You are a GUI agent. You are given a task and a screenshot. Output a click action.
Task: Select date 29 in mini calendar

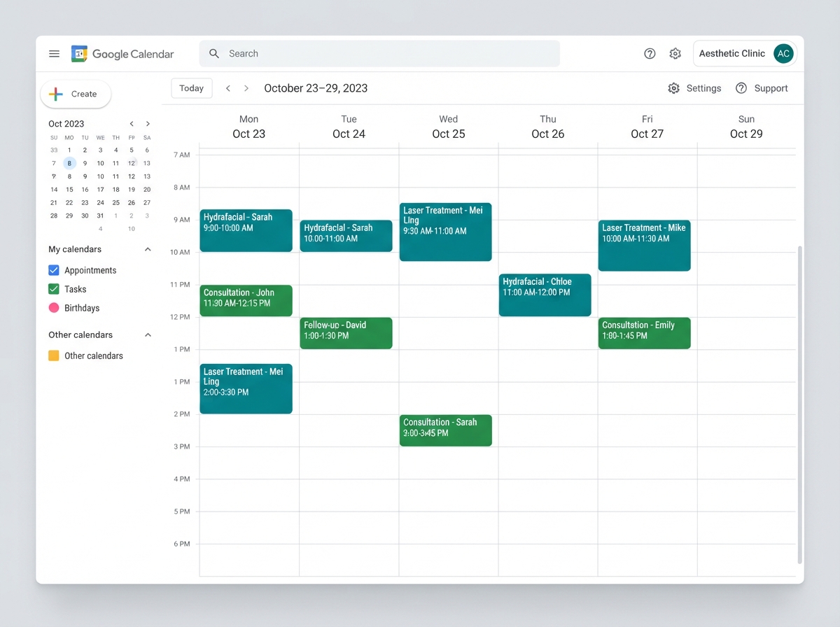point(69,216)
